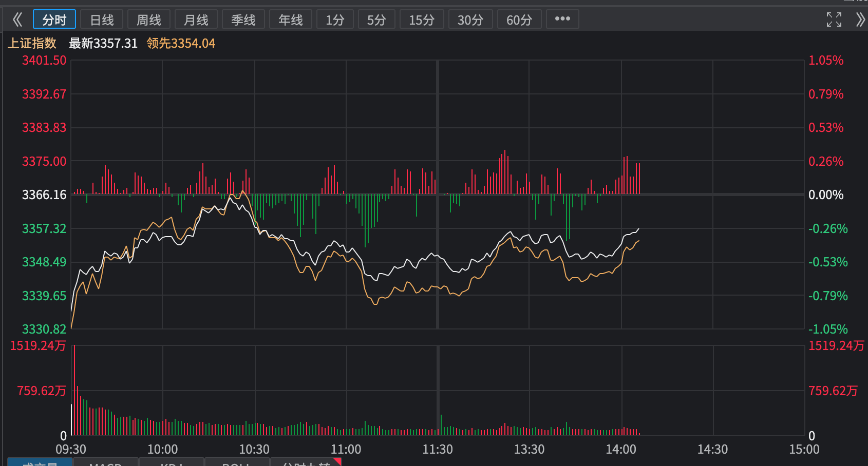
Task: Choose the 5分 five-minute period
Action: [376, 20]
